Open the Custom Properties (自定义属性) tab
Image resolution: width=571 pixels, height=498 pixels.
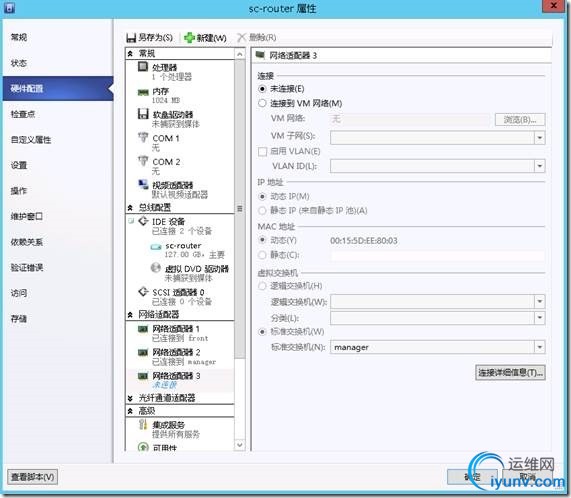click(58, 140)
